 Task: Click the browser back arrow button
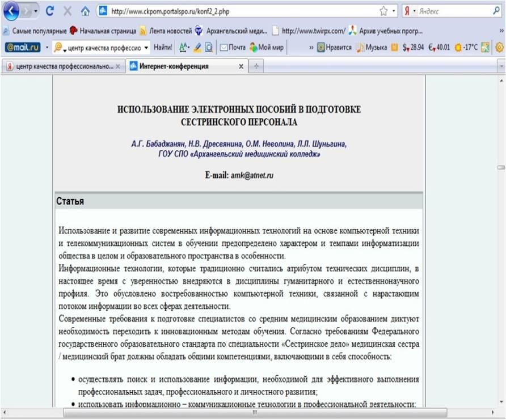point(12,11)
